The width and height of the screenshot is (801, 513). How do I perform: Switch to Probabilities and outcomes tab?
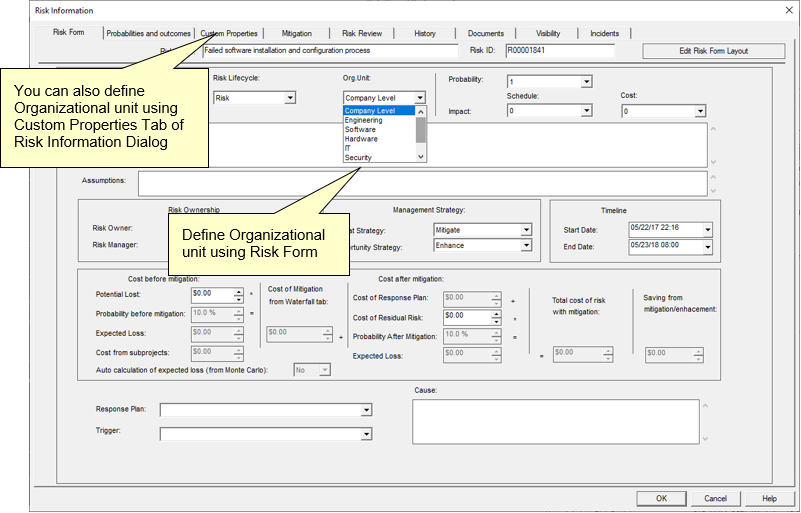pyautogui.click(x=148, y=33)
